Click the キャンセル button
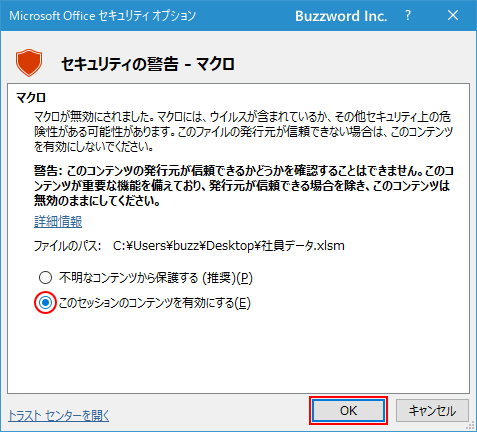 point(432,410)
